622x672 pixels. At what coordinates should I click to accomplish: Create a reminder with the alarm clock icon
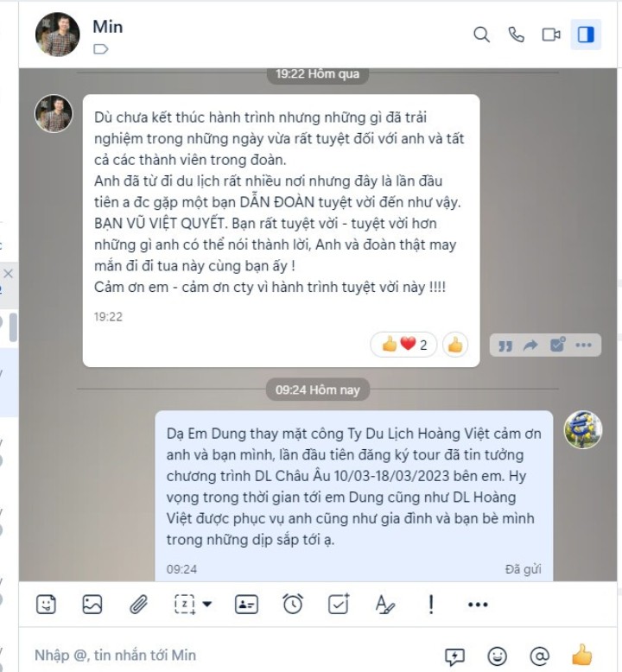click(293, 605)
